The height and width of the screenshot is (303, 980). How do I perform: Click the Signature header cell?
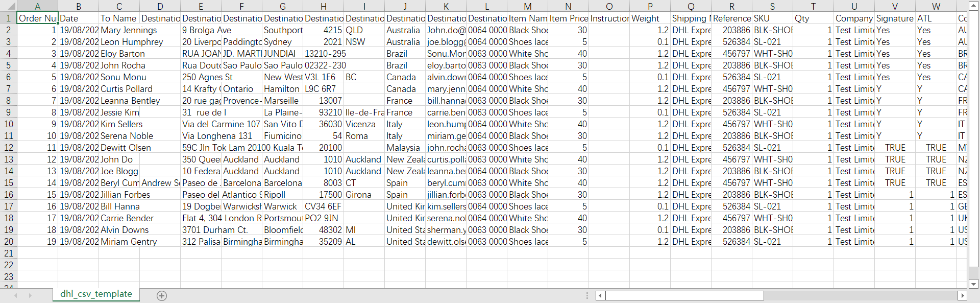pos(895,18)
